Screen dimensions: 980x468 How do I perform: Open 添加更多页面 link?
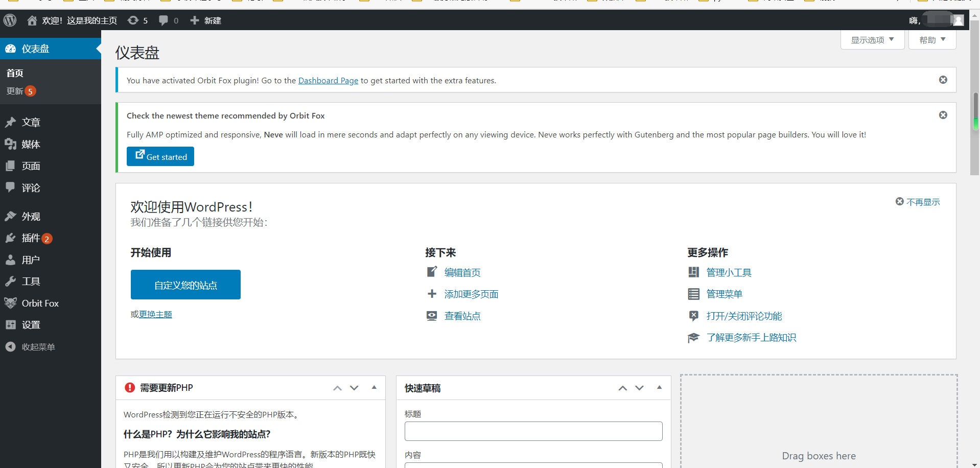472,294
